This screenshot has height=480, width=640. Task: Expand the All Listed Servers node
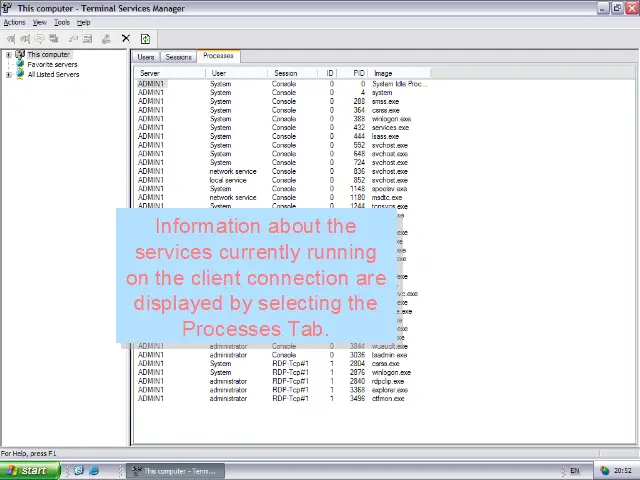pyautogui.click(x=9, y=75)
